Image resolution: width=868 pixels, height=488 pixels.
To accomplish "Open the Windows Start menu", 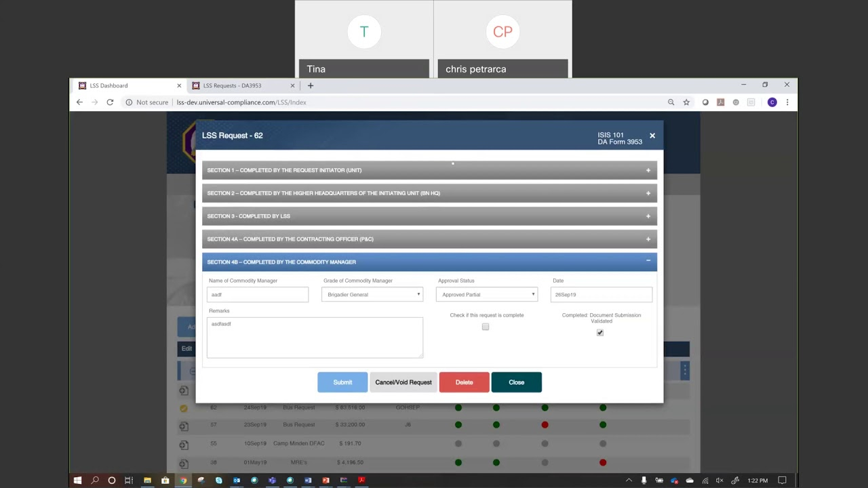I will (x=77, y=481).
